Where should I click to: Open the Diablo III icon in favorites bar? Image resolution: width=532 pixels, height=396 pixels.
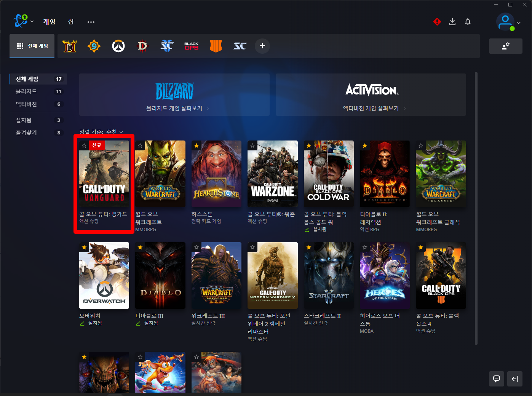pos(142,46)
